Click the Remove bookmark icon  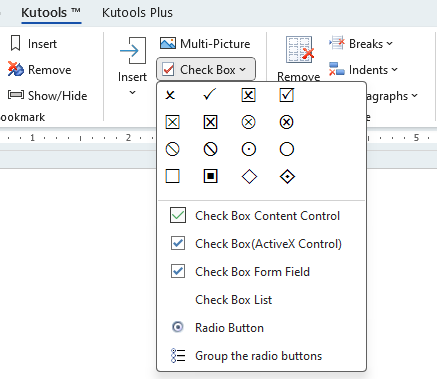[x=16, y=69]
